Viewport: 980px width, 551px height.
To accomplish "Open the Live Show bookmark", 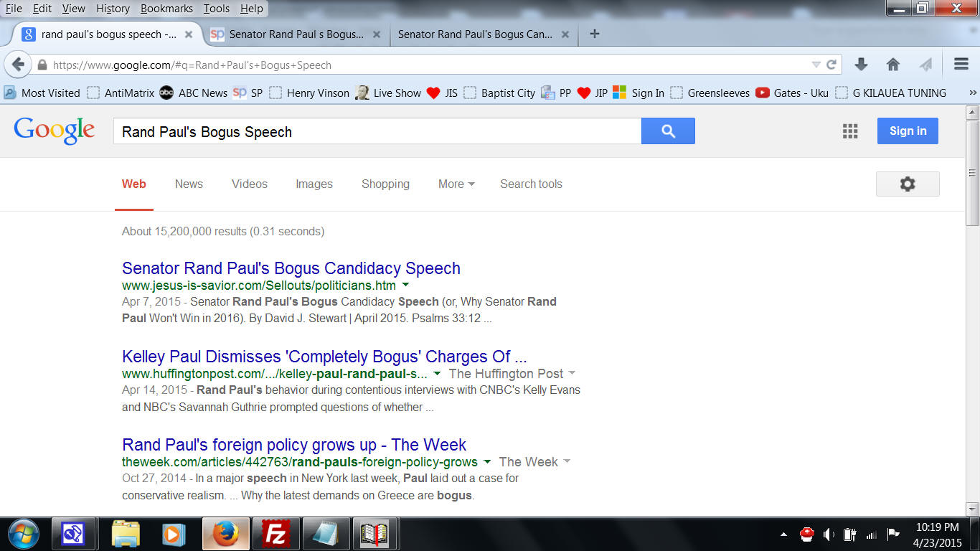I will pyautogui.click(x=389, y=93).
